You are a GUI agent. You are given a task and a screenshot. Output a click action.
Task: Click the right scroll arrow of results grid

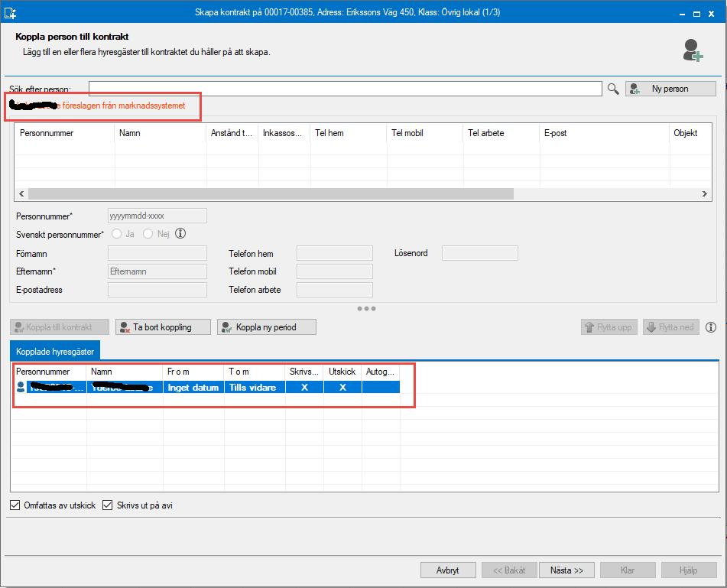[x=704, y=194]
